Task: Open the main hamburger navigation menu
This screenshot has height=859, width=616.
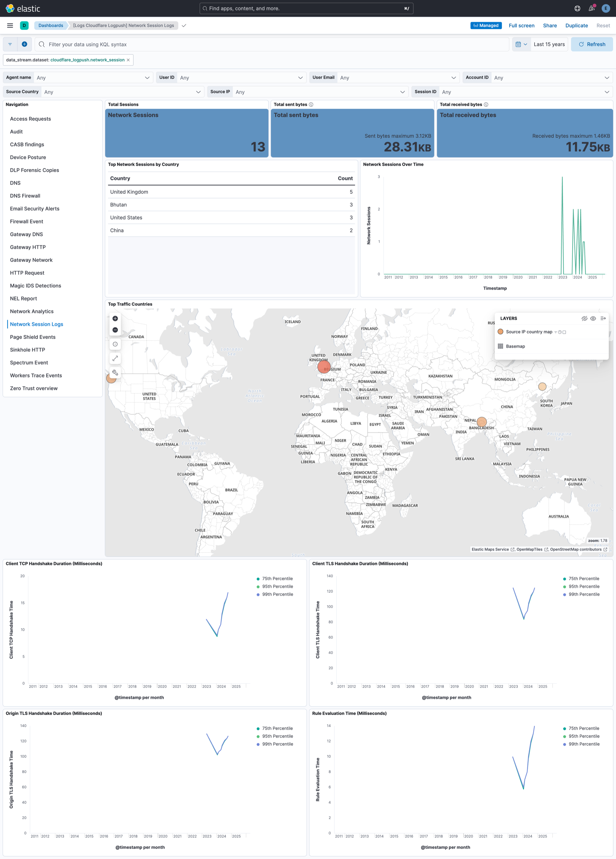Action: (x=10, y=25)
